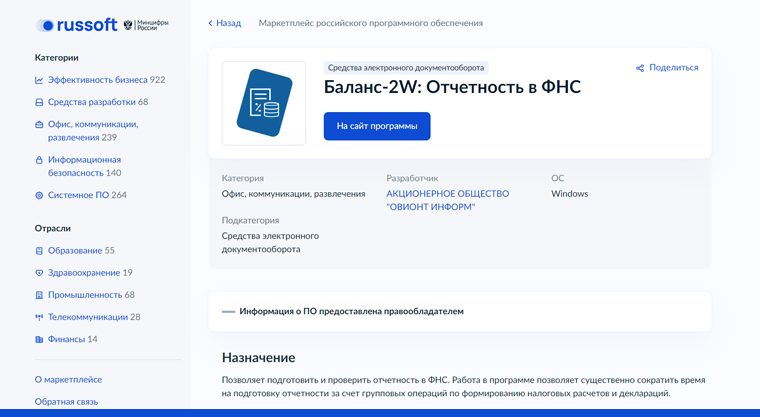760x417 pixels.
Task: Click the chart icon beside Эффективность бизнеса
Action: [39, 80]
